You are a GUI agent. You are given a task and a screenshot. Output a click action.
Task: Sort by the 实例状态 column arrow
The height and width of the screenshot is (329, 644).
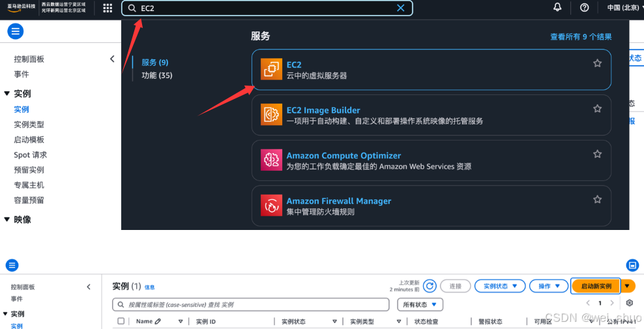pos(334,322)
